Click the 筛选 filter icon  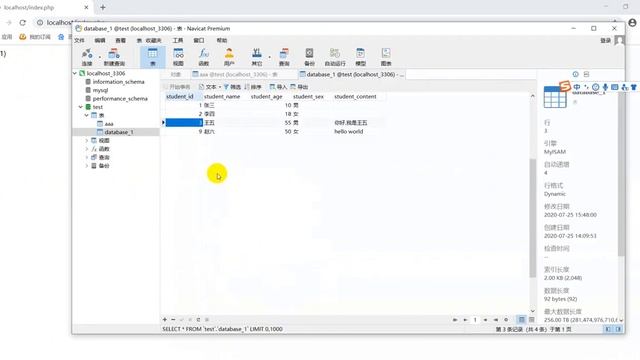(232, 87)
